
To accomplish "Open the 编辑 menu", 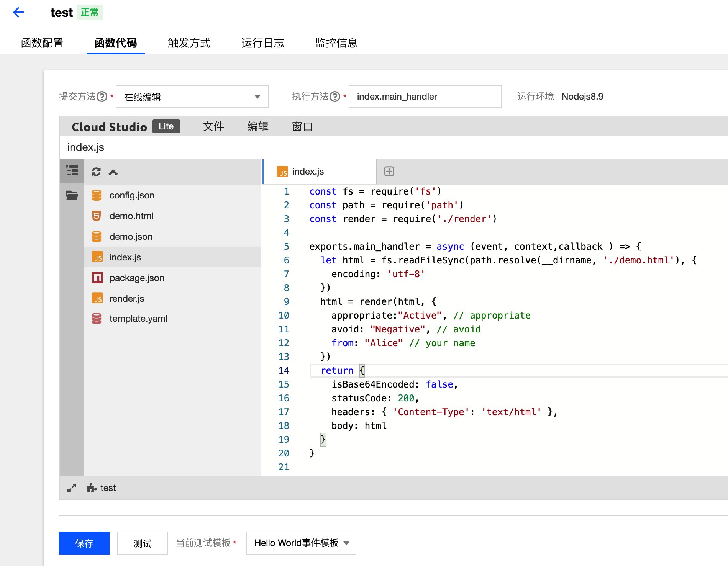I will pos(258,126).
